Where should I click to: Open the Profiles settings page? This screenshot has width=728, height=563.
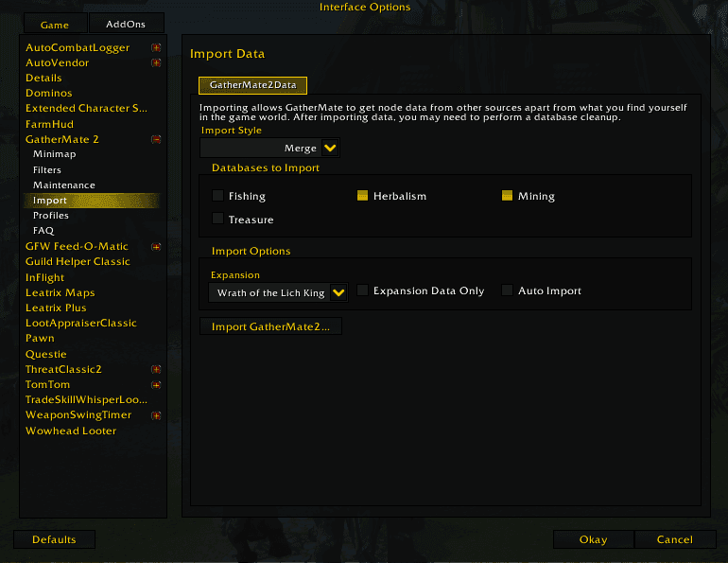point(51,216)
